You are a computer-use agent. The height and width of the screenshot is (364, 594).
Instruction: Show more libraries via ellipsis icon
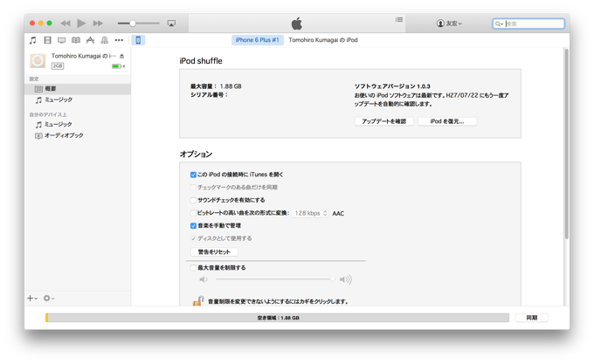tap(119, 40)
